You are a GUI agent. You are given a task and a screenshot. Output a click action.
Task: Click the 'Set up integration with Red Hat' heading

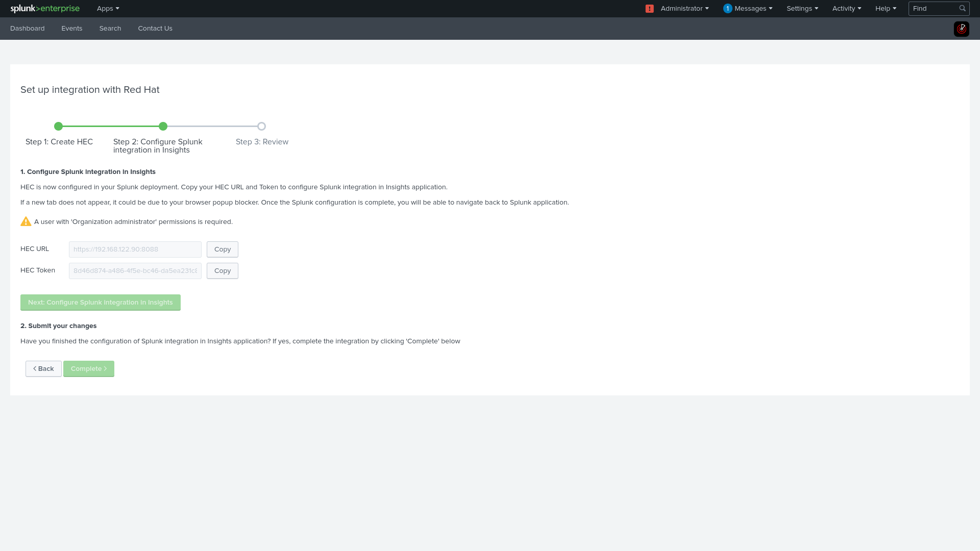point(90,90)
